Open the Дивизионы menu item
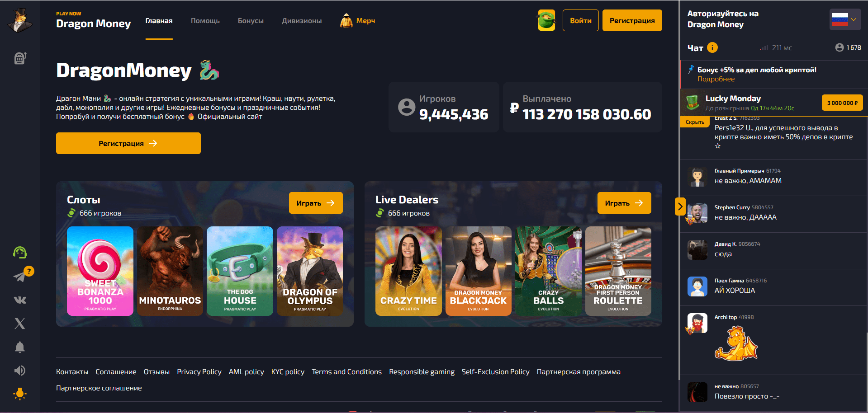The width and height of the screenshot is (868, 413). [302, 21]
